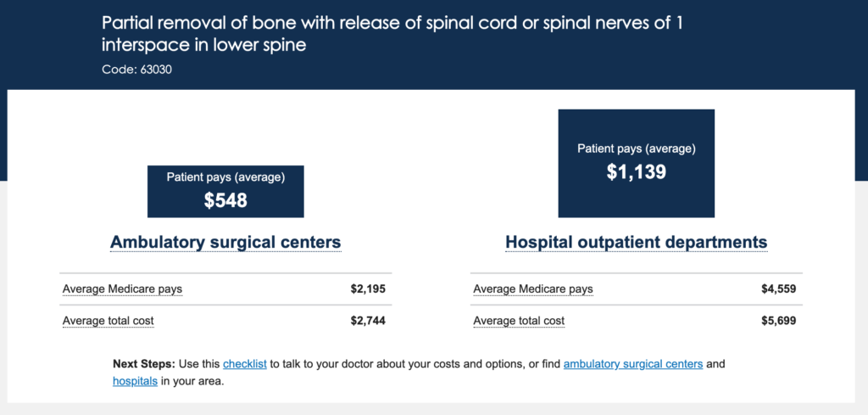The height and width of the screenshot is (415, 868).
Task: Click the Code: 63030 text
Action: click(x=141, y=70)
